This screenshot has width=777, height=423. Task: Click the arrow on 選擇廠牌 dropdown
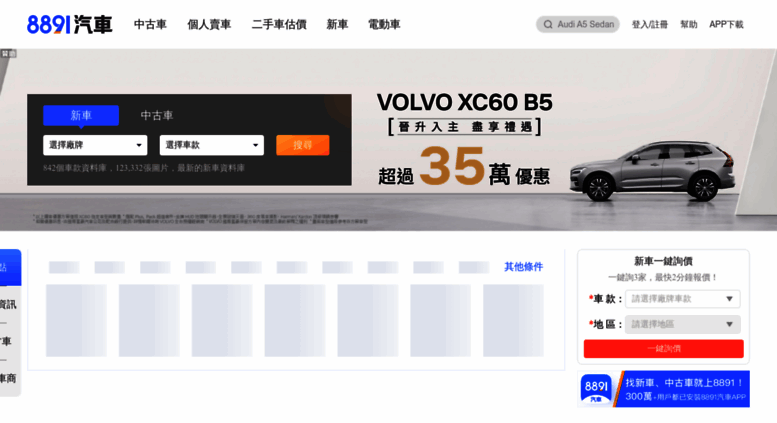(139, 145)
